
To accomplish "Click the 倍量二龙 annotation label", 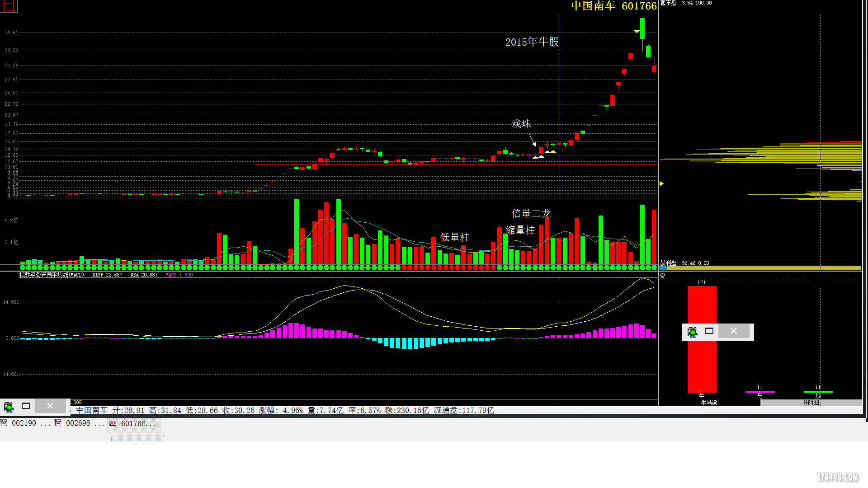I will (531, 213).
